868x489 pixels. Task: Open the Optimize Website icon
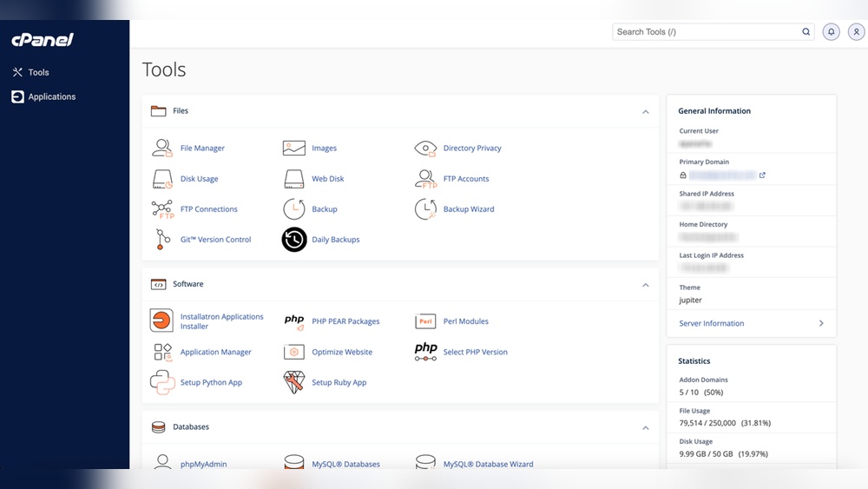click(294, 353)
